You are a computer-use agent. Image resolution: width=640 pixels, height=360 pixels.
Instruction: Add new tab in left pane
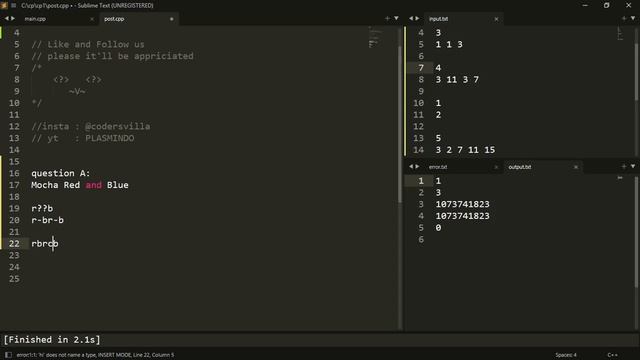387,18
